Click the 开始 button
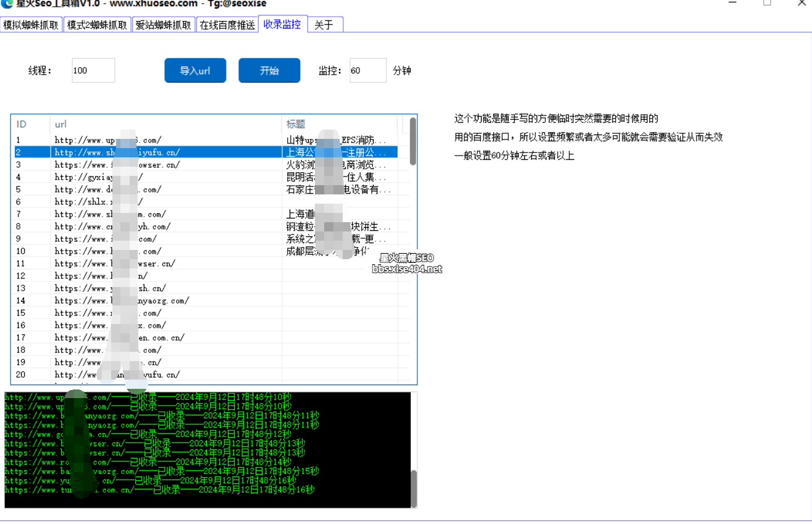This screenshot has width=812, height=524. pyautogui.click(x=269, y=70)
